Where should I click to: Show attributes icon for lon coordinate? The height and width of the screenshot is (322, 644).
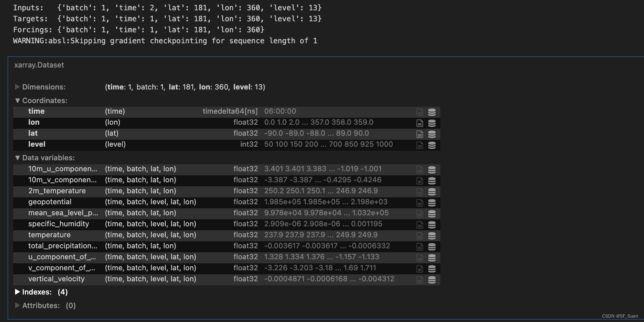coord(420,123)
